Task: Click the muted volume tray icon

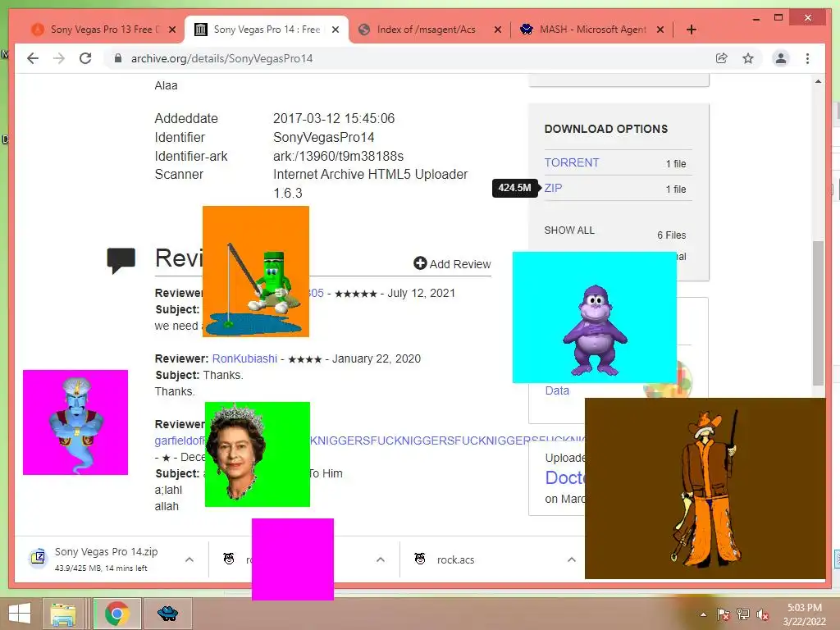Action: click(763, 614)
